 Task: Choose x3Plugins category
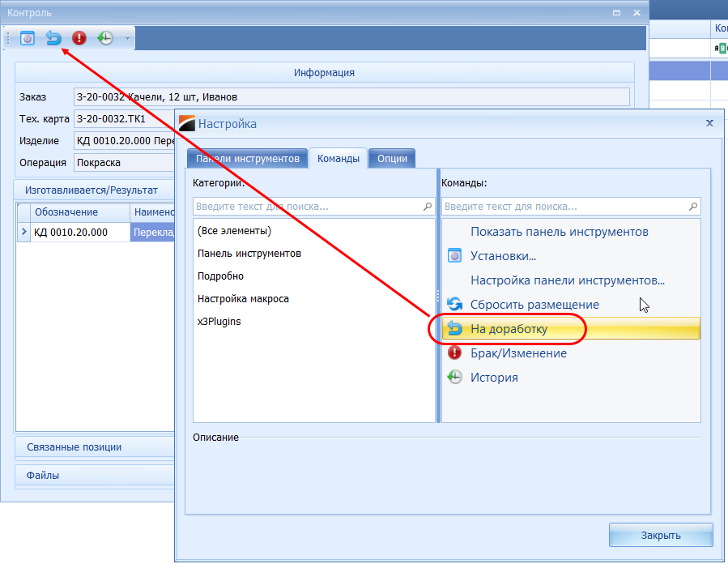219,322
